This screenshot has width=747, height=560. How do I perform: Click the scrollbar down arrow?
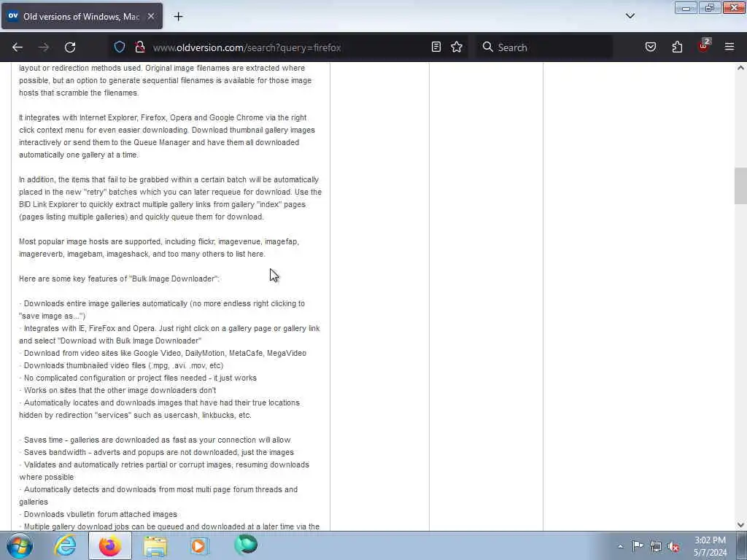pyautogui.click(x=740, y=525)
